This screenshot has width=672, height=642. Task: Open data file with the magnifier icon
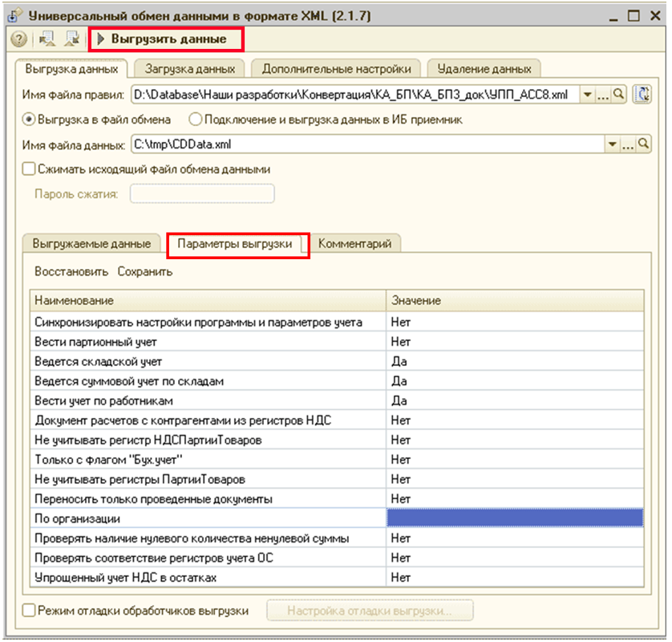642,144
